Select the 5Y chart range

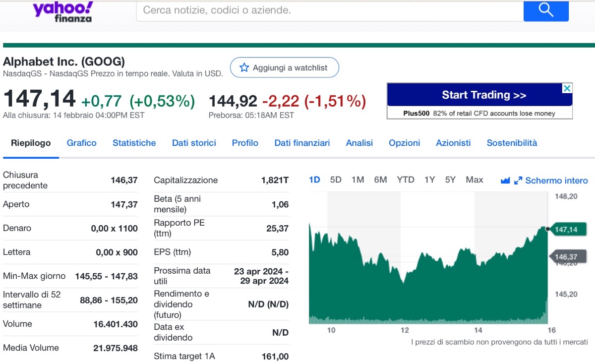coord(450,180)
